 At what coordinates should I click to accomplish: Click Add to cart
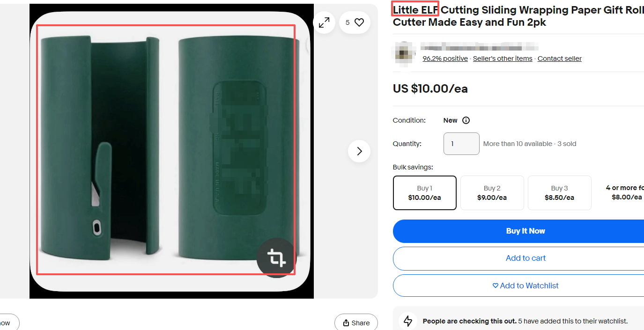pyautogui.click(x=526, y=258)
